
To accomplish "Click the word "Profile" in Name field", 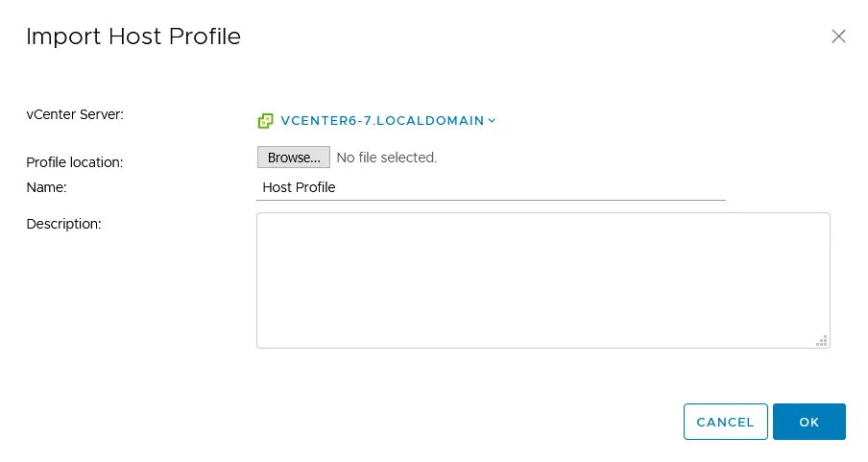I will tap(316, 187).
